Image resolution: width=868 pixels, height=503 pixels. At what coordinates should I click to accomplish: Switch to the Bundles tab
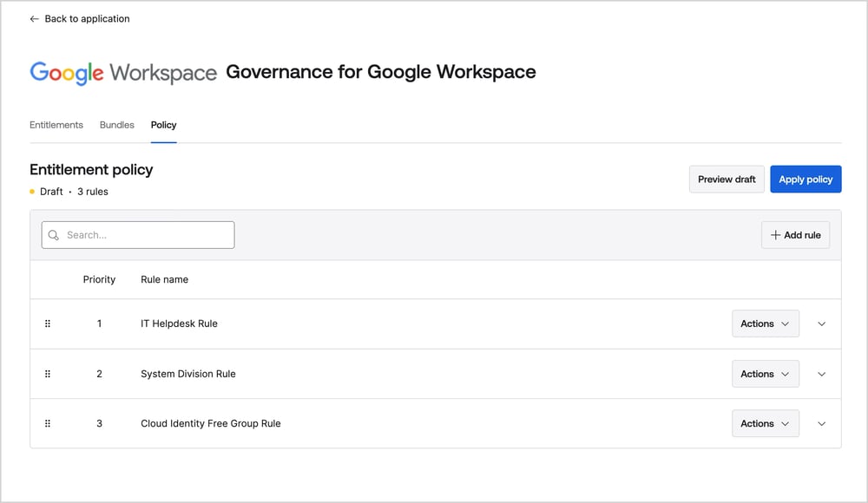click(117, 125)
